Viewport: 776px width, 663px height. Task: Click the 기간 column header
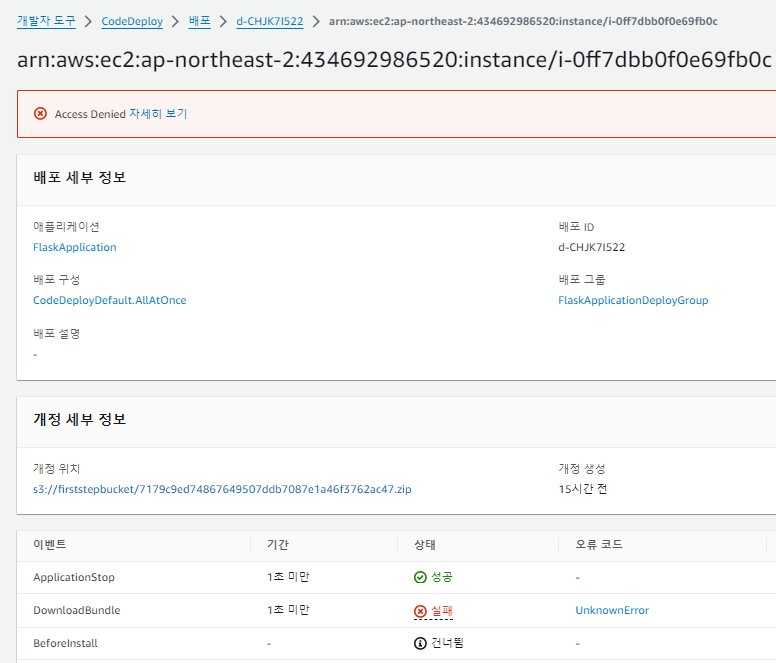point(278,545)
